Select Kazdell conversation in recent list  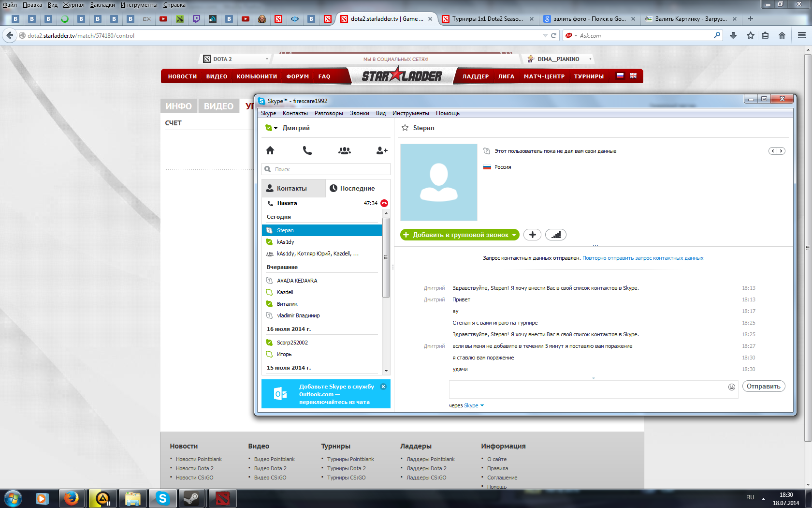322,292
